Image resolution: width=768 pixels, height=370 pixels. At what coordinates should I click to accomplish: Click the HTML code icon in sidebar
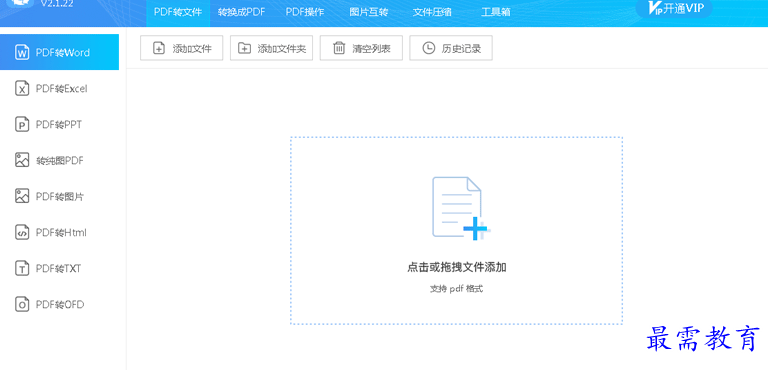(x=22, y=232)
